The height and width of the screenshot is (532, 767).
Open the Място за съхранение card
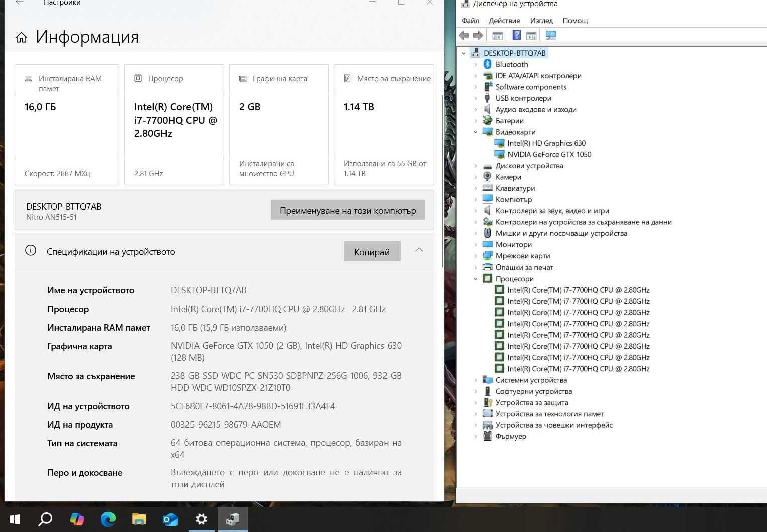[384, 125]
